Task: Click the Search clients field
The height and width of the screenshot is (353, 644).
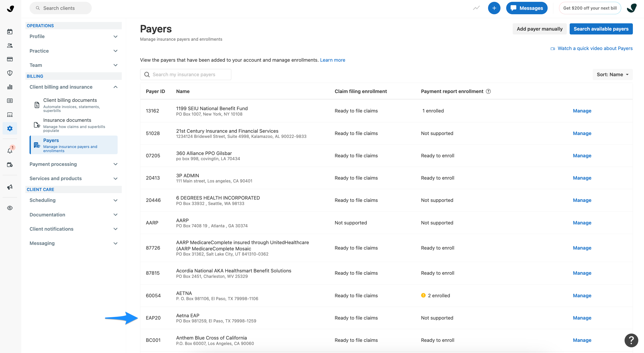Action: pyautogui.click(x=60, y=8)
